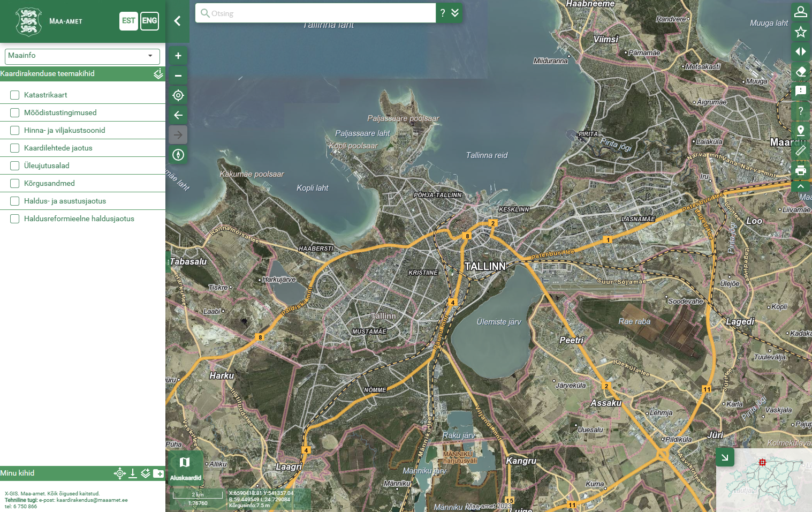Screen dimensions: 812x512
Task: Add a new folder in Minu kihid
Action: point(158,473)
